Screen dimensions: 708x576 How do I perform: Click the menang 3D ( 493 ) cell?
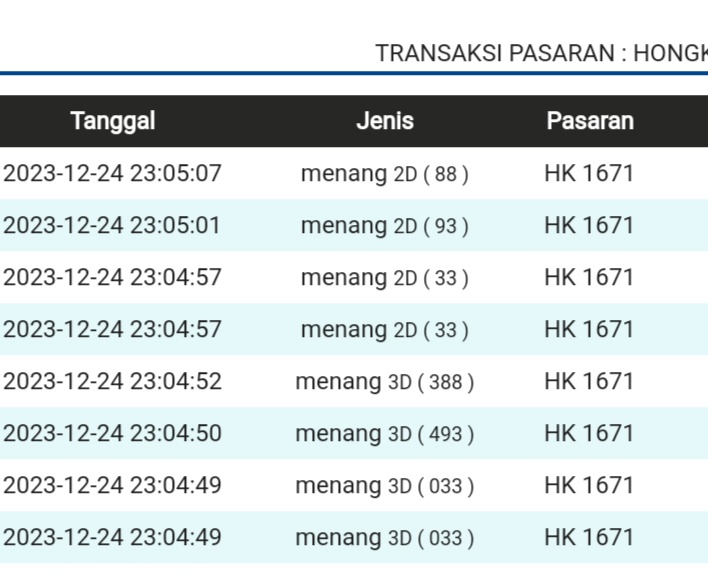point(385,433)
